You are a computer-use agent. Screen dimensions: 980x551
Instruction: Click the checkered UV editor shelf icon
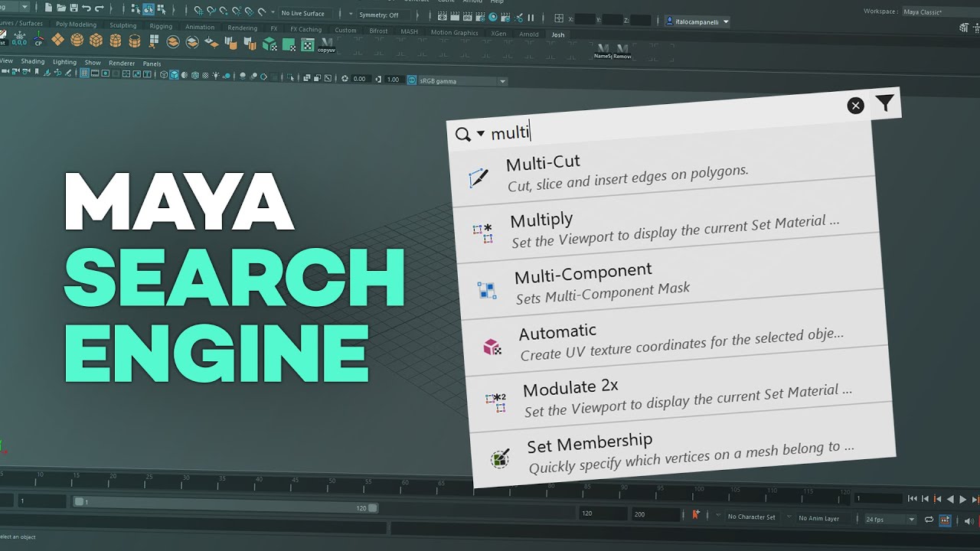tap(307, 44)
